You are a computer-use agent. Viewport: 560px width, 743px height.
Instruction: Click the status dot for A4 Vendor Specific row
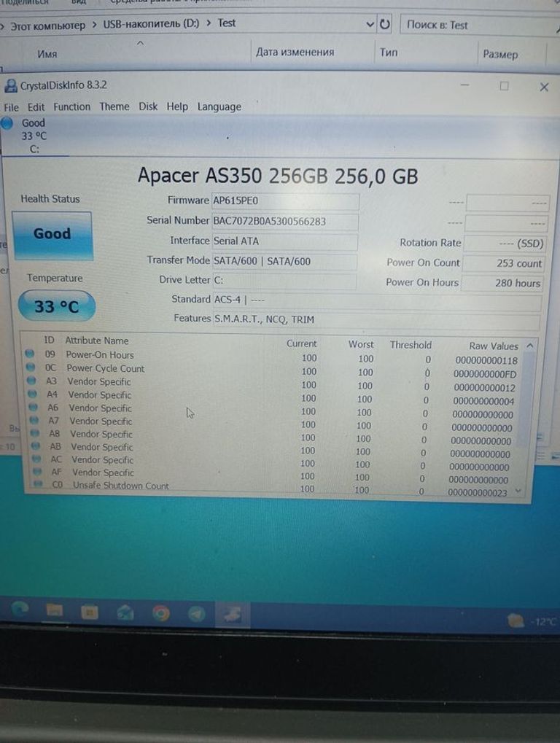pos(33,393)
